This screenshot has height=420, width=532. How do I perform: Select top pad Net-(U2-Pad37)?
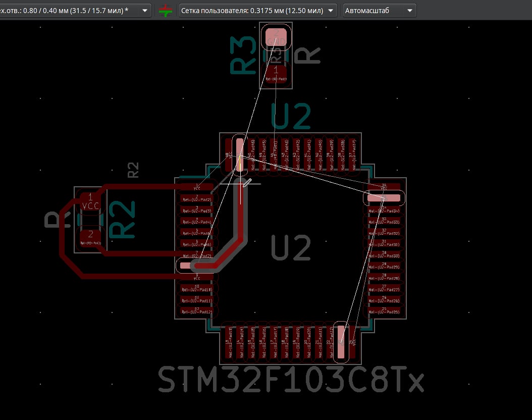pos(353,154)
